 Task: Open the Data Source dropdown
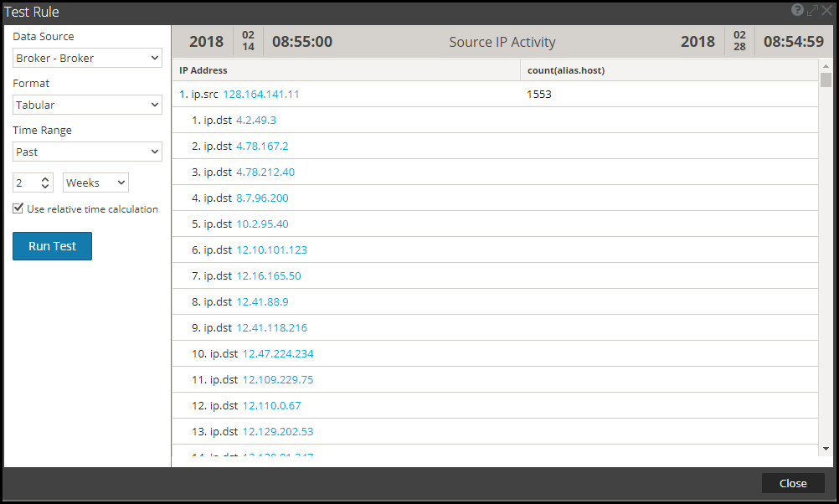[87, 58]
